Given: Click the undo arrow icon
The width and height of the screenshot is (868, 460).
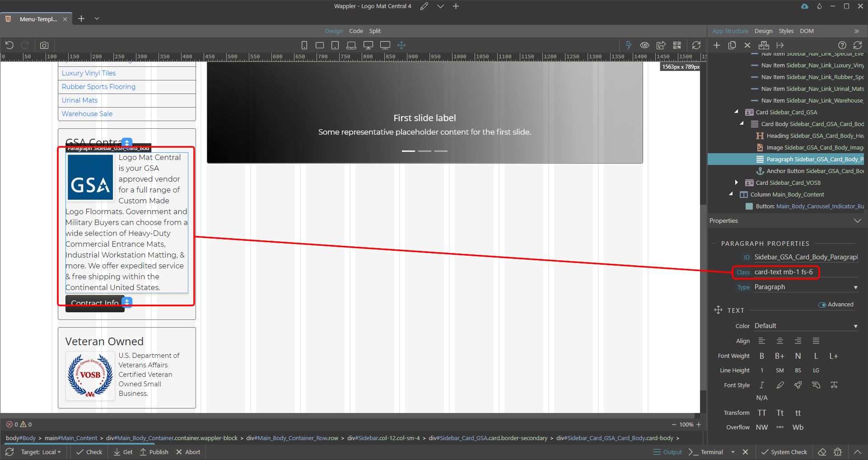Looking at the screenshot, I should 9,45.
